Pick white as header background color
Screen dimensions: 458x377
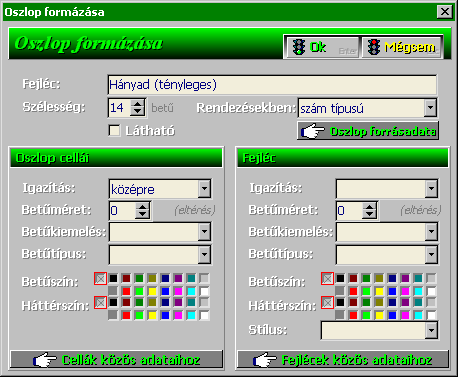pos(431,315)
